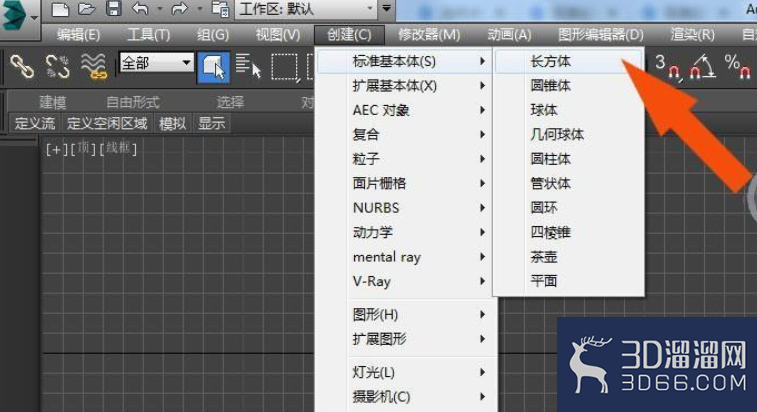Screen dimensions: 757x412
Task: Open redo history dropdown arrow
Action: pos(199,9)
